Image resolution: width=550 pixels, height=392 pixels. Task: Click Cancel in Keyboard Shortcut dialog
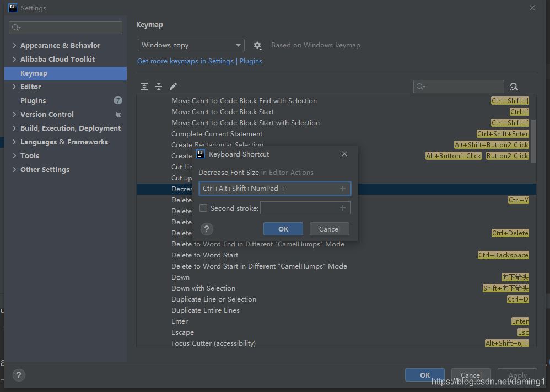coord(329,229)
